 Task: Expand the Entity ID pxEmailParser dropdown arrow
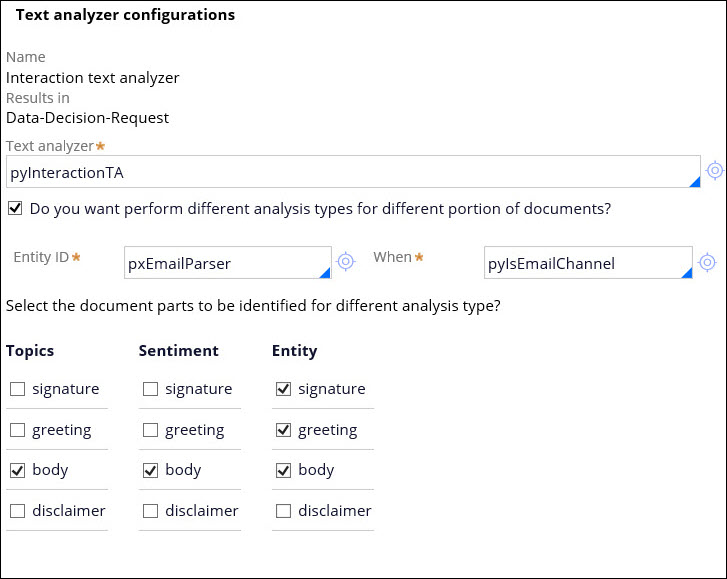point(324,272)
